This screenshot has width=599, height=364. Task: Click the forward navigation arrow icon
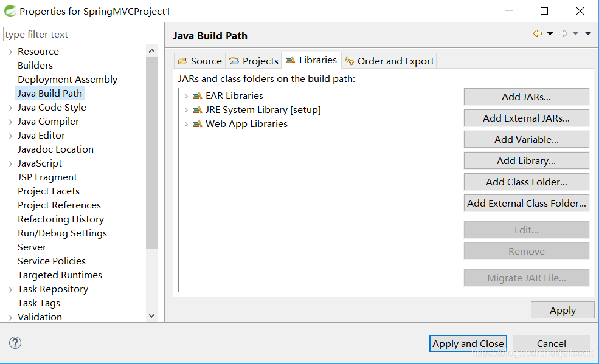pyautogui.click(x=563, y=33)
